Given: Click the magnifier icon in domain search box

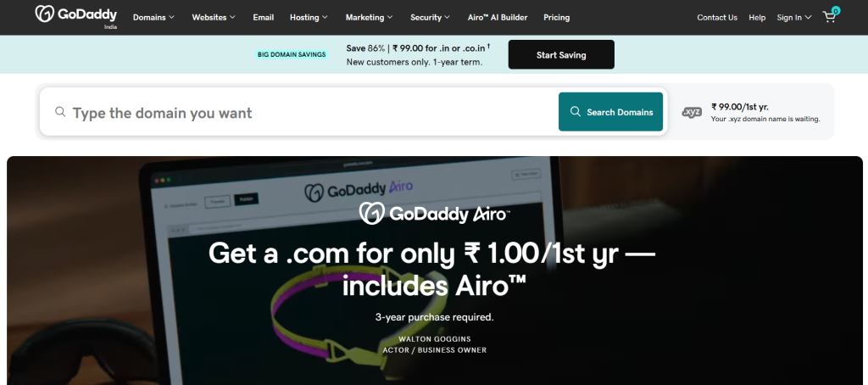Looking at the screenshot, I should tap(60, 112).
